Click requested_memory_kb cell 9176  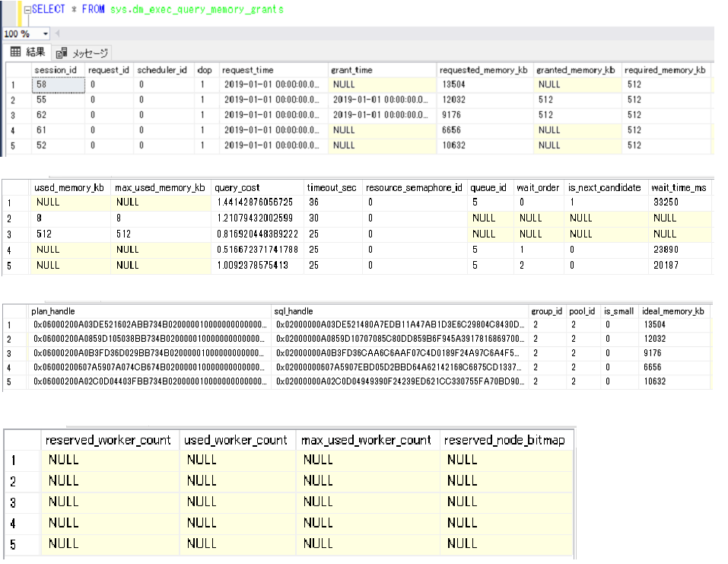[x=485, y=115]
